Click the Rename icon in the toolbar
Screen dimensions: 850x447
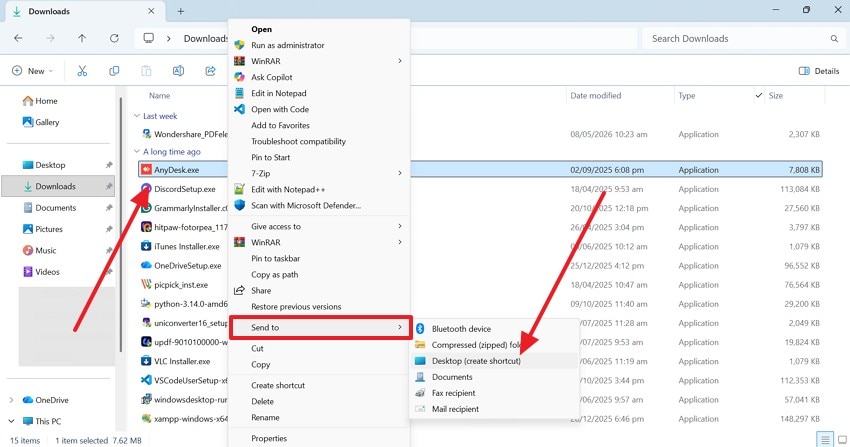click(178, 71)
